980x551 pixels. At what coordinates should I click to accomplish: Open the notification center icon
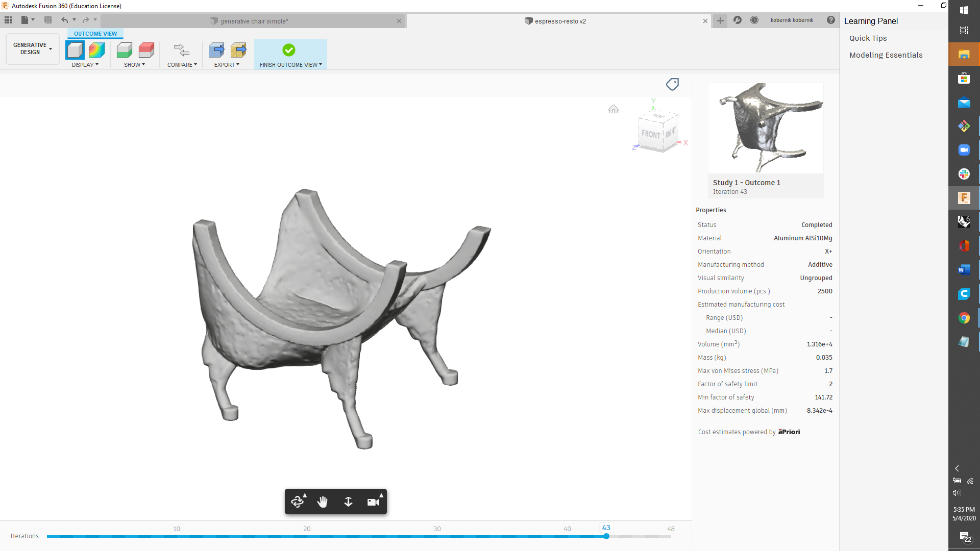click(965, 537)
